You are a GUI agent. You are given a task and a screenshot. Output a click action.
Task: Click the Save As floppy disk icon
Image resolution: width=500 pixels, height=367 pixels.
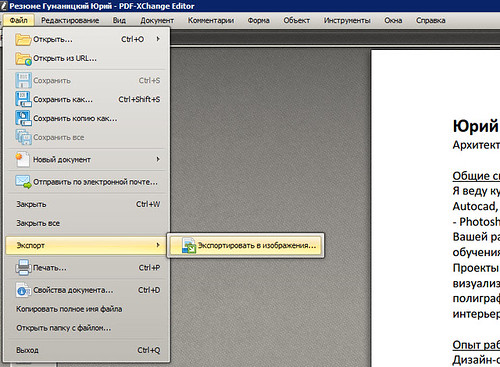23,99
